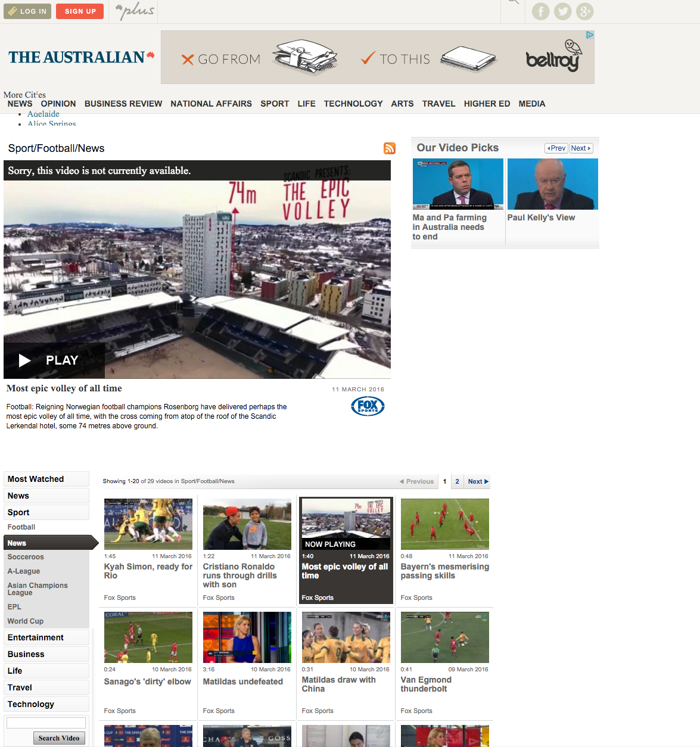The height and width of the screenshot is (747, 700).
Task: Show previous video picks with Prev
Action: [556, 148]
